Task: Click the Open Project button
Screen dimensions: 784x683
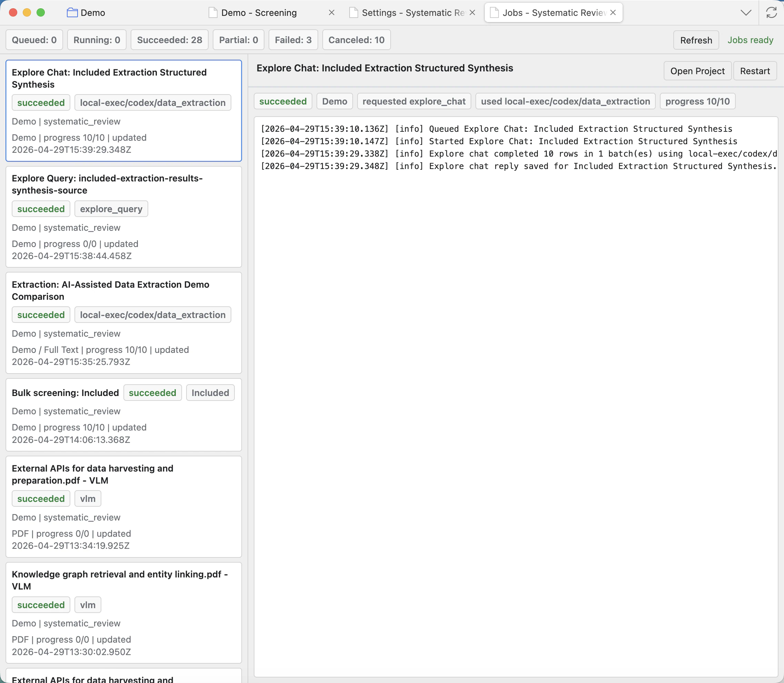Action: click(697, 71)
